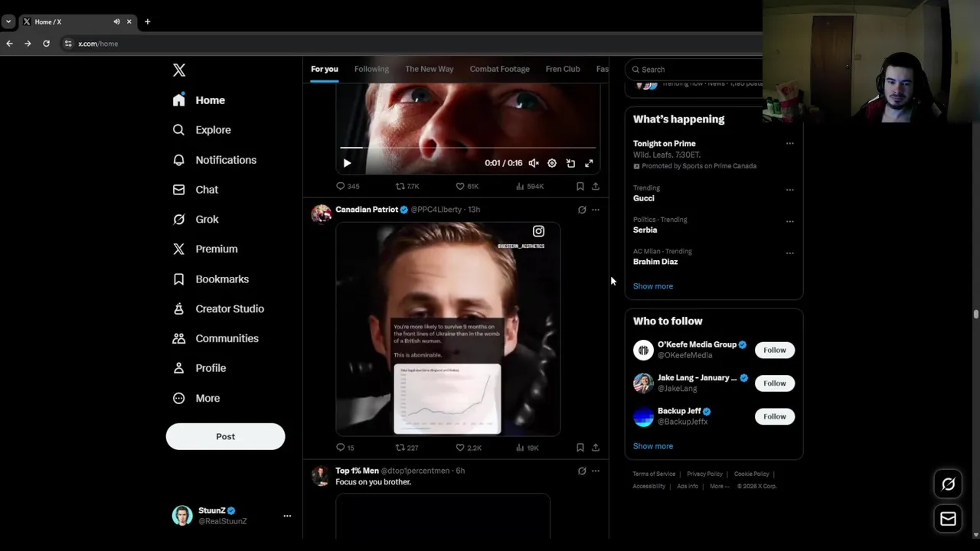Follow O'Keefe Media Group

[x=774, y=350]
